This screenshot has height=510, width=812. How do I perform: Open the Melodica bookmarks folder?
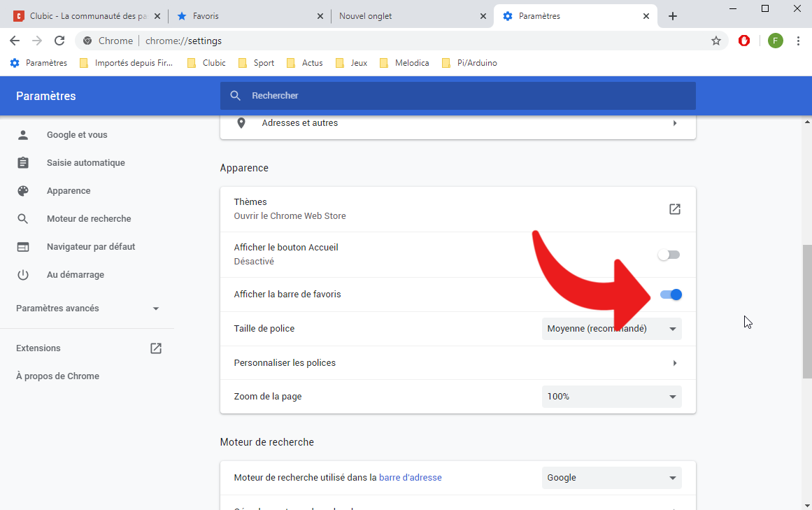404,63
